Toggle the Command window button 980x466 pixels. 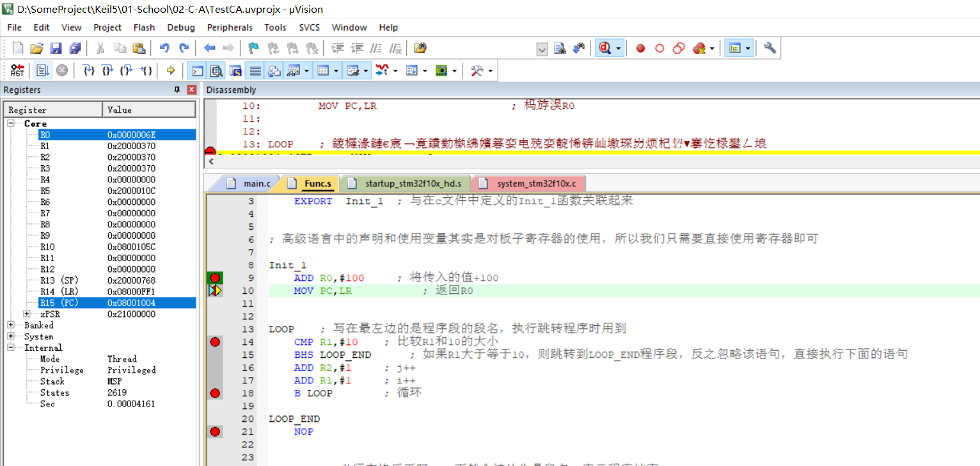198,70
